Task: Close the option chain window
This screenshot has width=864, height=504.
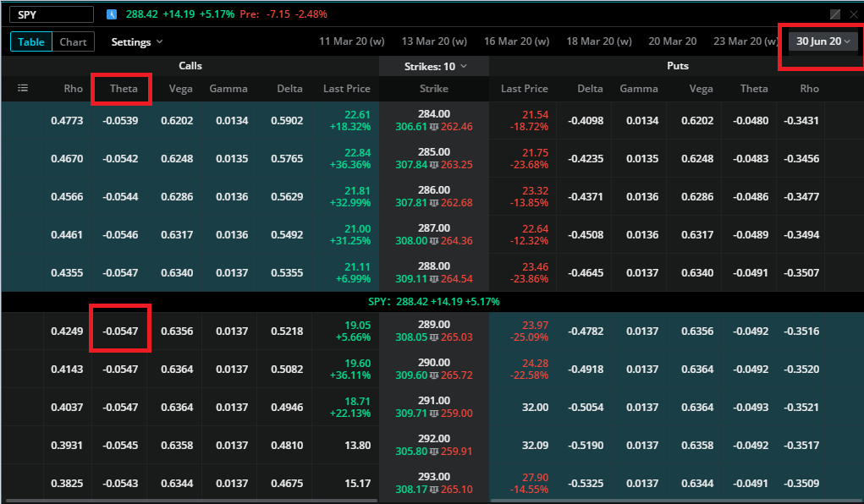Action: 854,14
